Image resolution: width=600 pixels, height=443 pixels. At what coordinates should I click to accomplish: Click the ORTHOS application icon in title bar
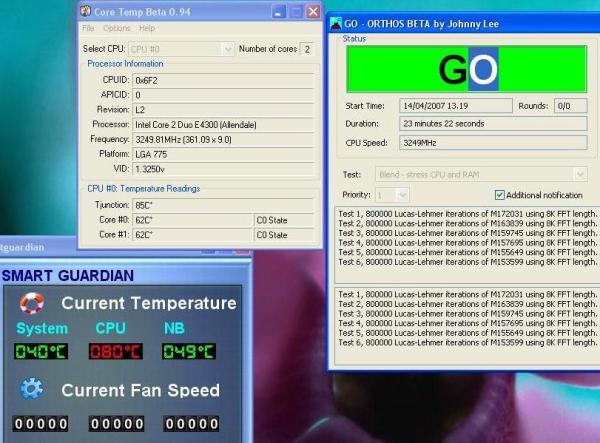(336, 24)
